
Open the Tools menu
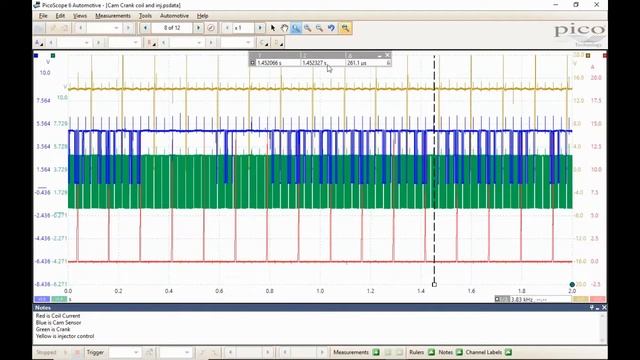[145, 16]
